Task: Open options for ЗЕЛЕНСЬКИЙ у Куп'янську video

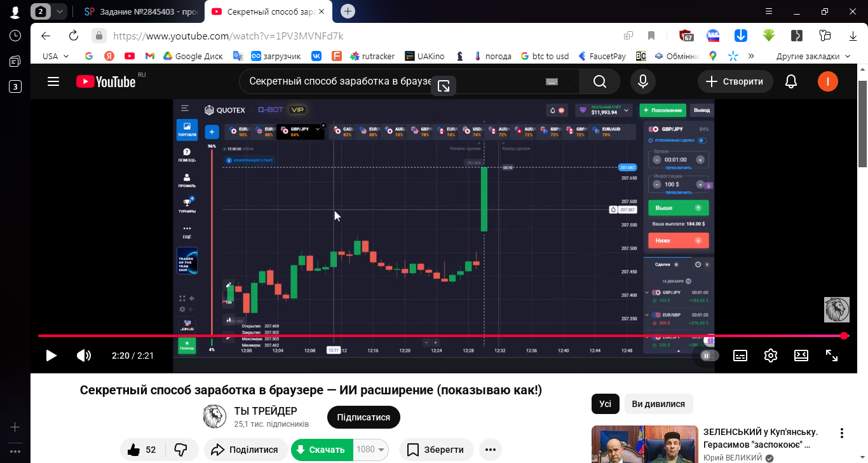Action: (x=842, y=433)
